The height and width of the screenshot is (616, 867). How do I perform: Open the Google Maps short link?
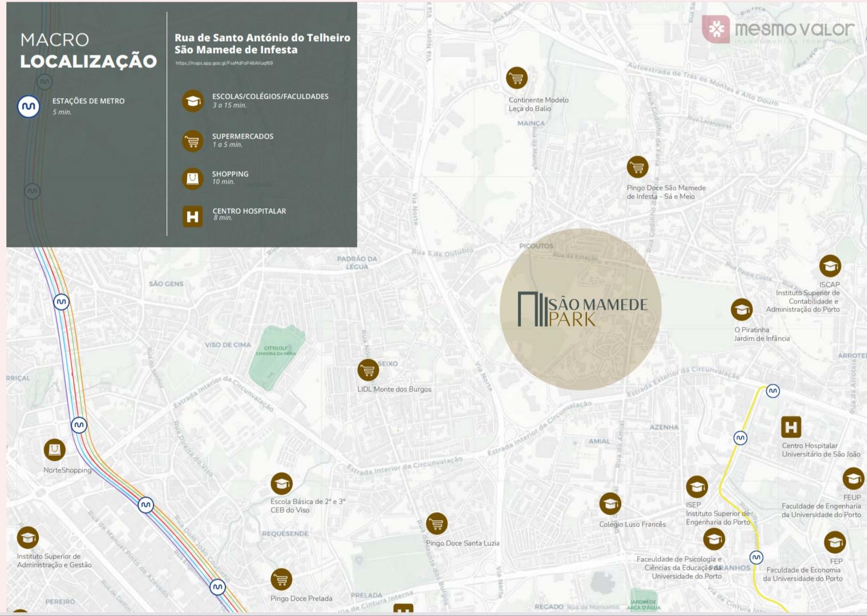224,63
